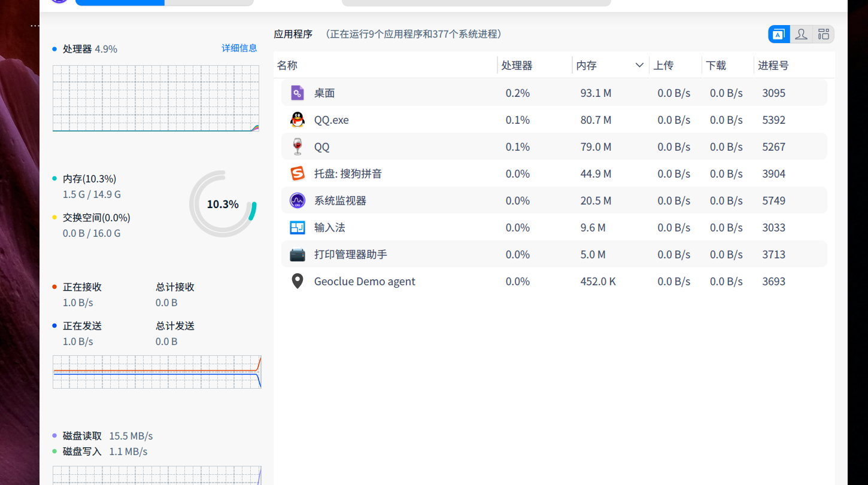Open 详细信息 link for processor
This screenshot has height=485, width=868.
tap(239, 48)
